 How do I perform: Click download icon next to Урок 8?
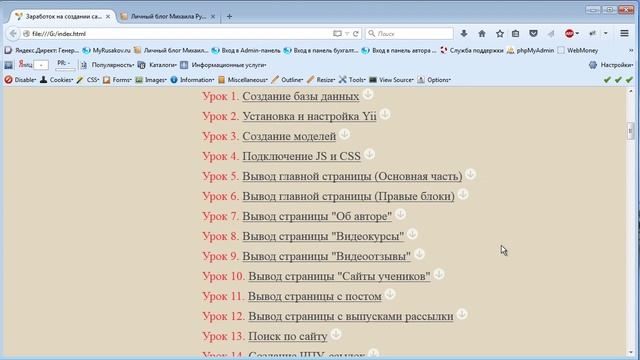pos(412,234)
